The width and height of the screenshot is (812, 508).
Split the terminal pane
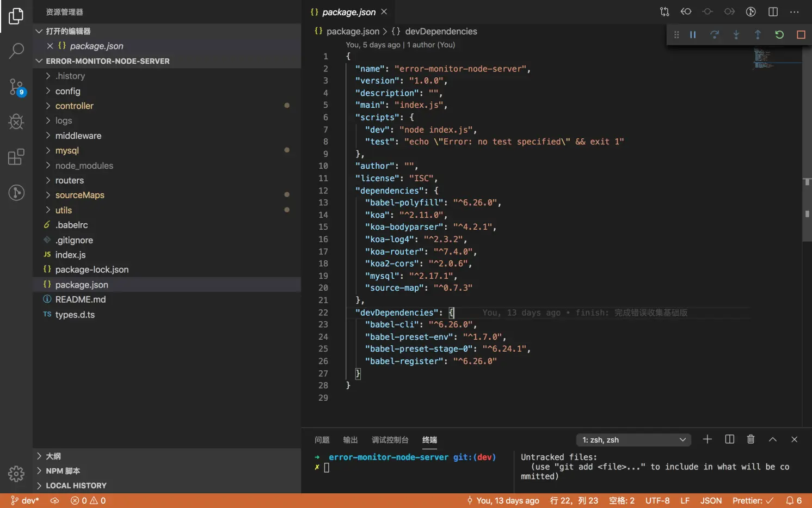click(729, 439)
